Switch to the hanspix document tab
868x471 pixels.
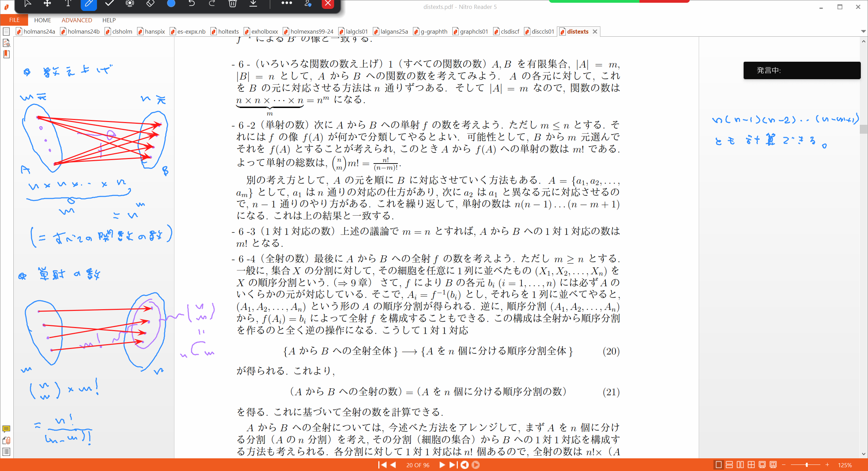pyautogui.click(x=151, y=32)
